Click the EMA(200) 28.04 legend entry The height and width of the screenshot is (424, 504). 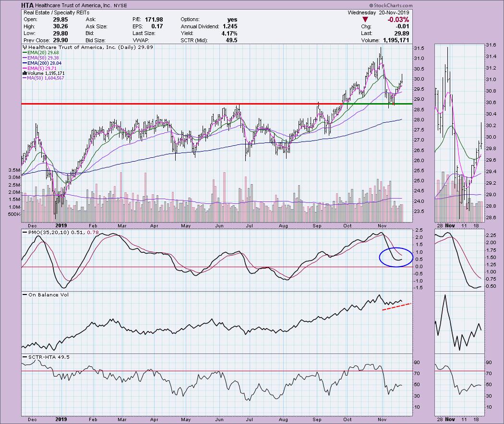point(42,63)
